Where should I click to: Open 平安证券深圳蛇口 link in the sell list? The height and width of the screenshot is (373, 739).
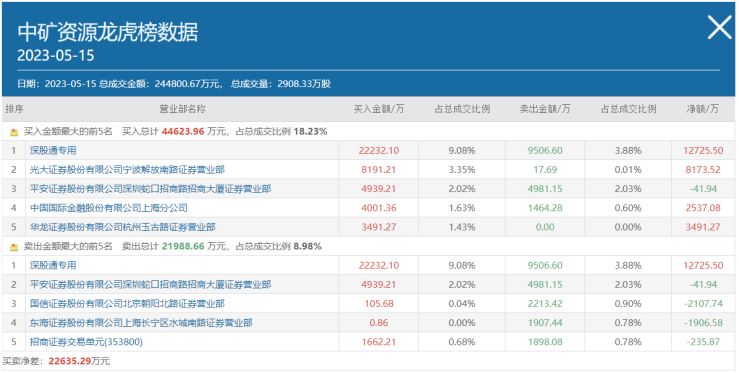click(150, 285)
